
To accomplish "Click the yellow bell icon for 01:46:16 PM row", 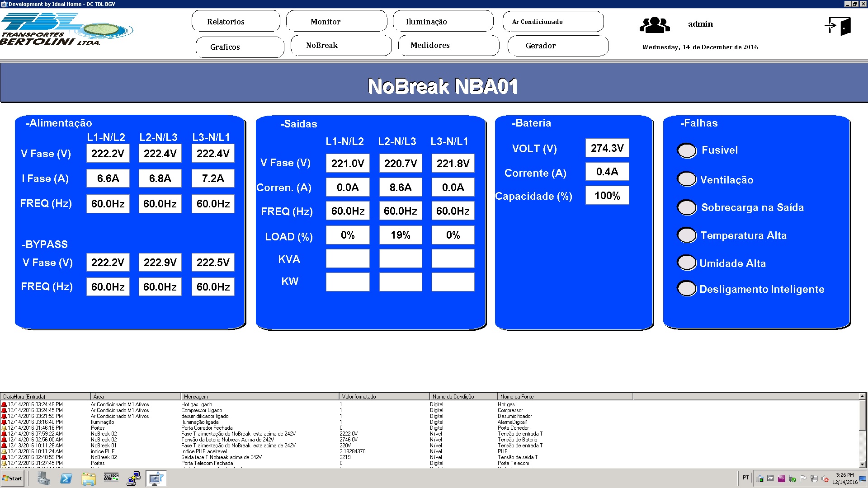I will click(x=4, y=428).
